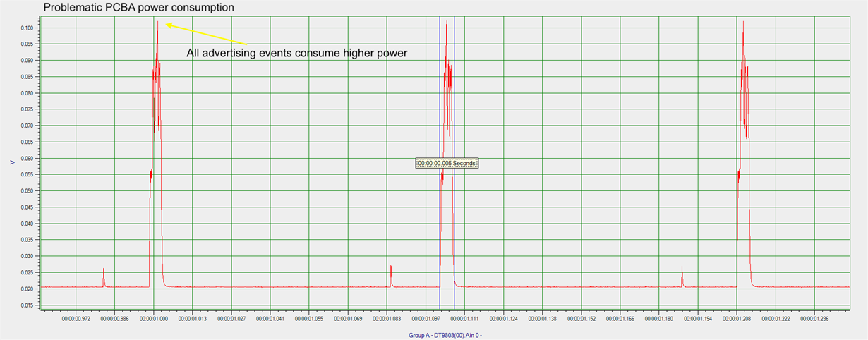Click the 00:00:01.027 time axis label

tap(231, 319)
